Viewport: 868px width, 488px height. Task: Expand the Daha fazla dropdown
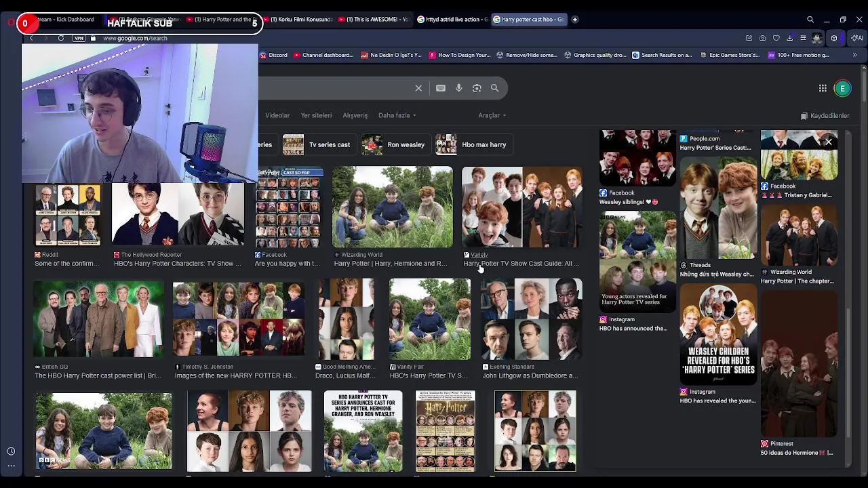click(x=397, y=115)
